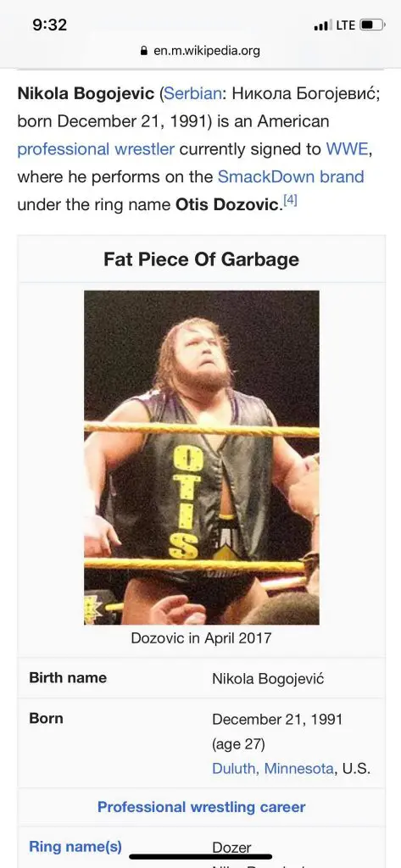The width and height of the screenshot is (401, 868).
Task: Open the professional wrestler link
Action: 96,149
